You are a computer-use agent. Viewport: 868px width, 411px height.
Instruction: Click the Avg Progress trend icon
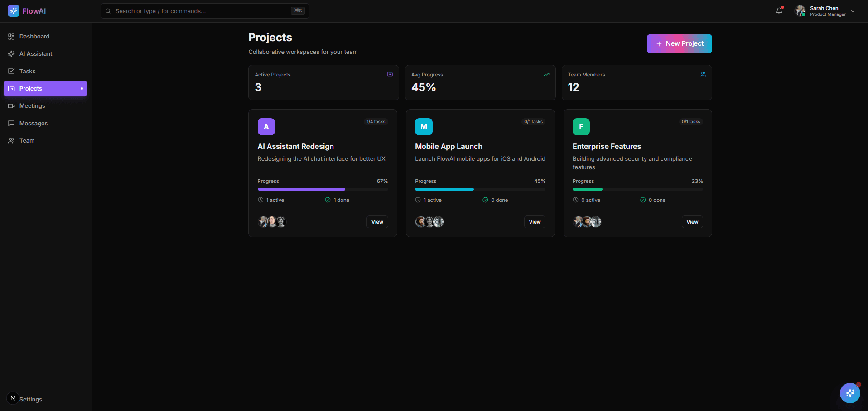coord(546,74)
